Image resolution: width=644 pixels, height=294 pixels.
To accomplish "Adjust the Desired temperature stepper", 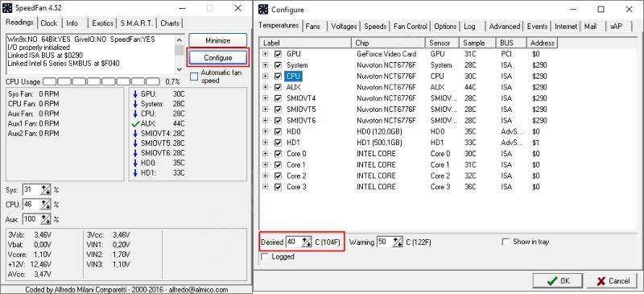I will 307,242.
